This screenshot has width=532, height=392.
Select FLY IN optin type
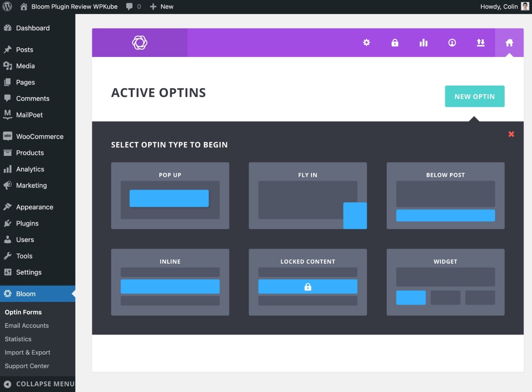(x=308, y=196)
